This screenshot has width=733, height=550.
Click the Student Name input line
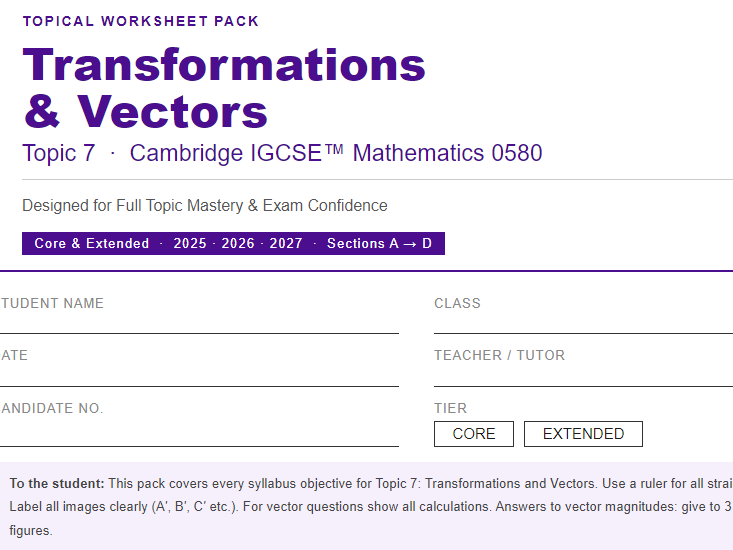[199, 324]
